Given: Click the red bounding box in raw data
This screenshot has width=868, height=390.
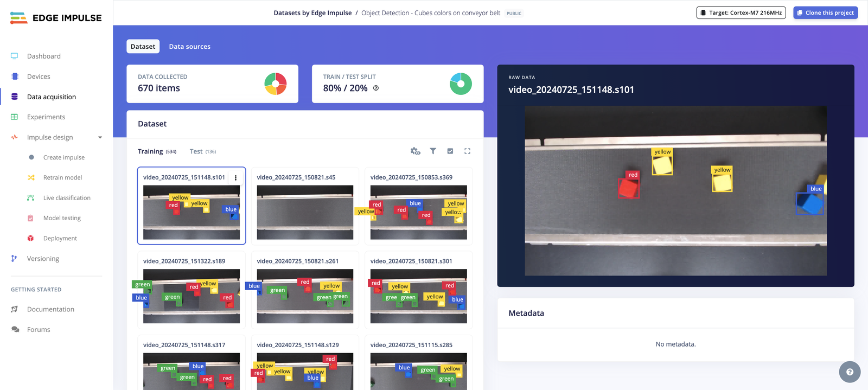Looking at the screenshot, I should coord(629,188).
